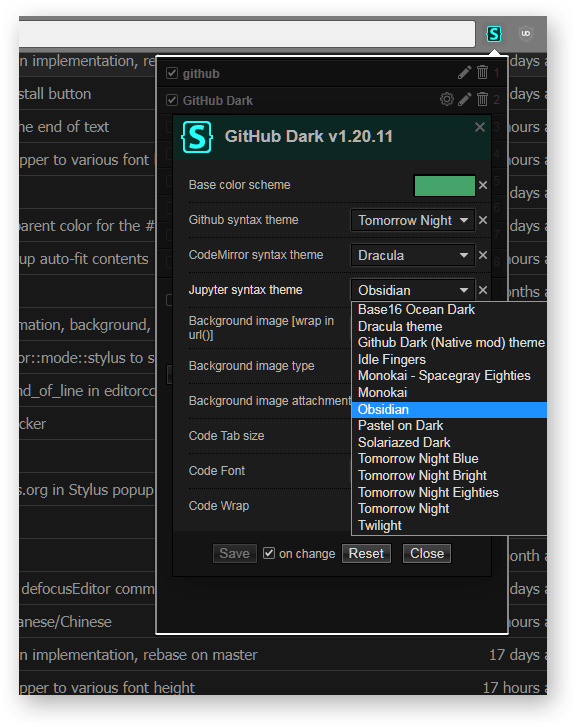Select plain Monokai option
Screen dimensions: 576x727
point(450,393)
